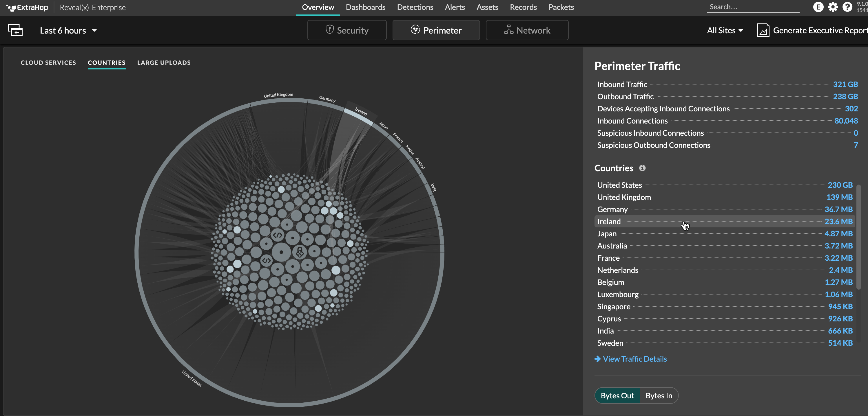868x416 pixels.
Task: Switch to the Large Uploads tab
Action: [164, 62]
